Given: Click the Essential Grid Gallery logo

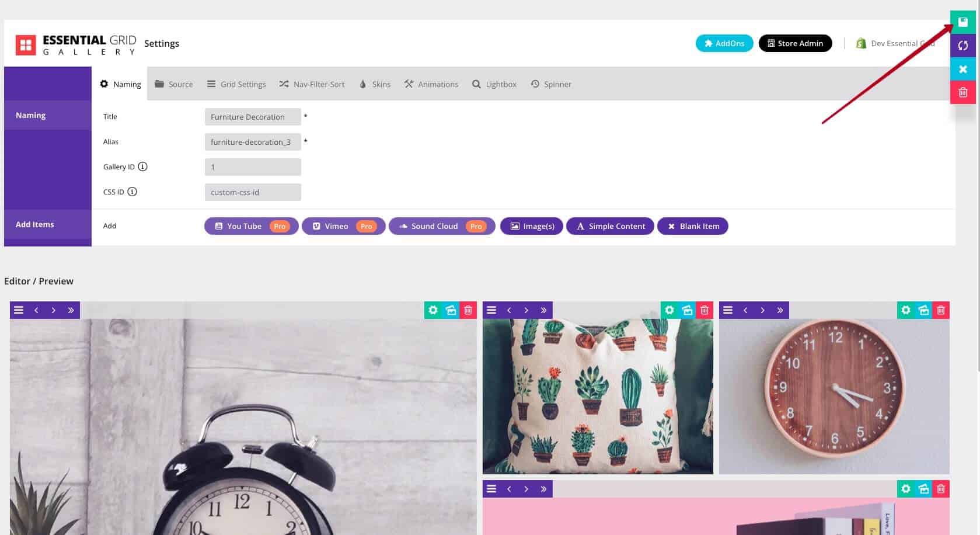Looking at the screenshot, I should (x=76, y=44).
